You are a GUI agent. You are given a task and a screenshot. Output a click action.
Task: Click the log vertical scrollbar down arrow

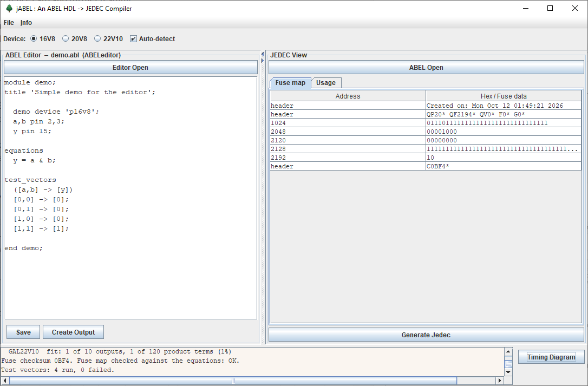[508, 372]
